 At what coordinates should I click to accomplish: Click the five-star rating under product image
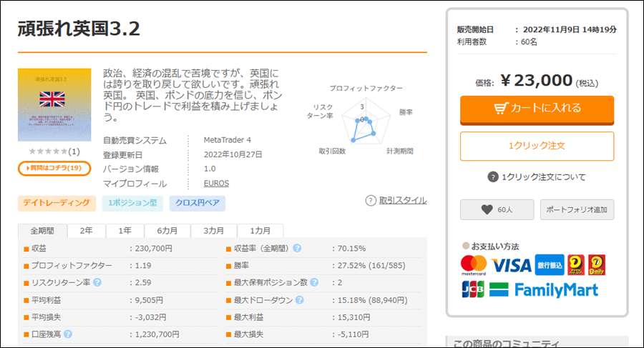click(49, 151)
